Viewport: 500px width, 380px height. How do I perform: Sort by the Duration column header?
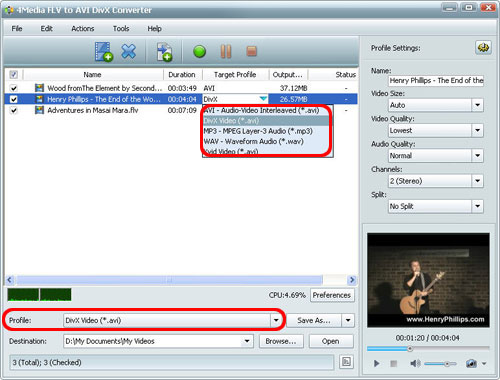pyautogui.click(x=182, y=74)
